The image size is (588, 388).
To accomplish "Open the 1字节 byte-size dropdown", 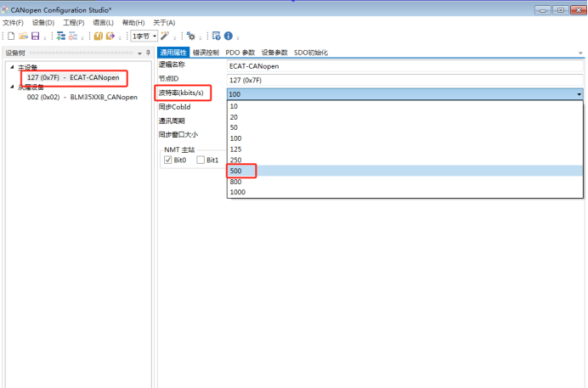I will [x=144, y=36].
